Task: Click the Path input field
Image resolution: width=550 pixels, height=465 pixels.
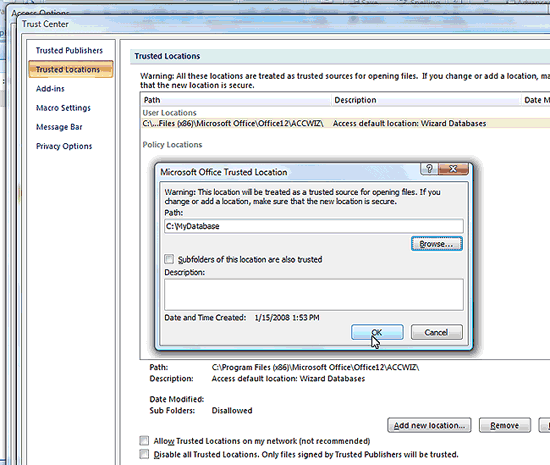Action: coord(314,226)
